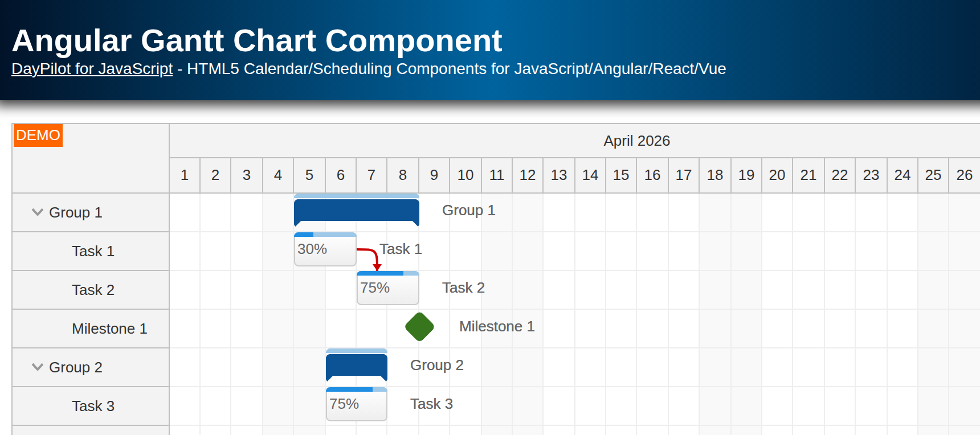Select the Task 1 bar showing 30%
The image size is (980, 435).
click(x=324, y=249)
